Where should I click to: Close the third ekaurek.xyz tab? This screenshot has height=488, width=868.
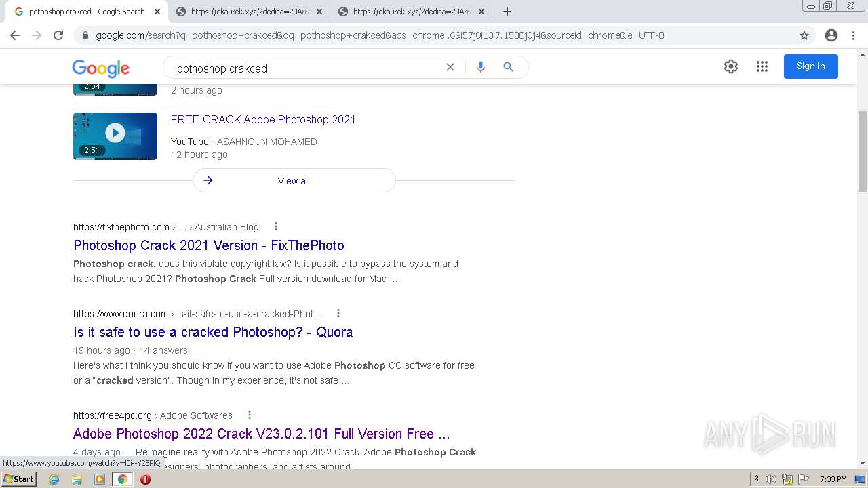(x=481, y=12)
